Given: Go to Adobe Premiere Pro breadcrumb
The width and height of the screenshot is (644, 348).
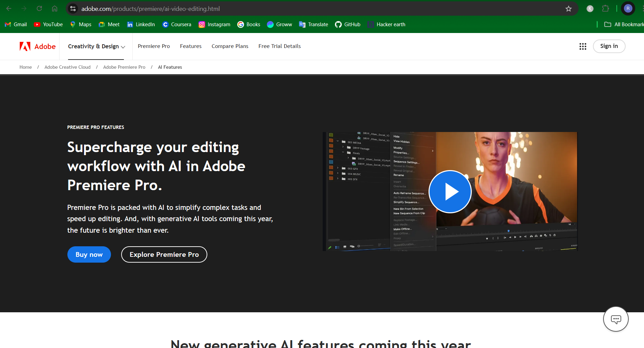Looking at the screenshot, I should [124, 67].
